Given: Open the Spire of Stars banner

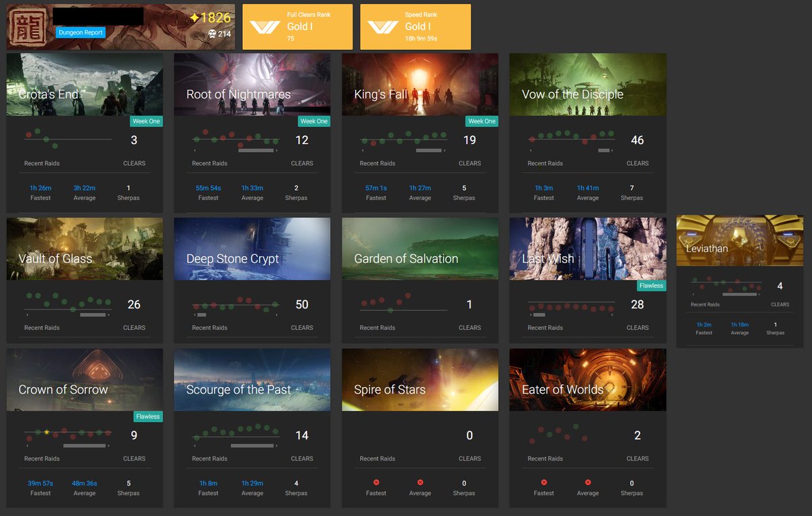Looking at the screenshot, I should coord(420,379).
